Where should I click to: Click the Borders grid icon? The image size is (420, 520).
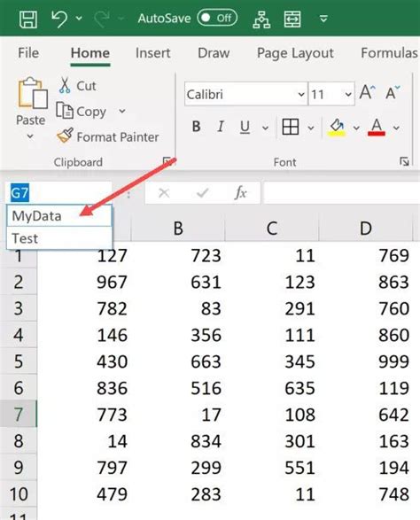[x=291, y=127]
